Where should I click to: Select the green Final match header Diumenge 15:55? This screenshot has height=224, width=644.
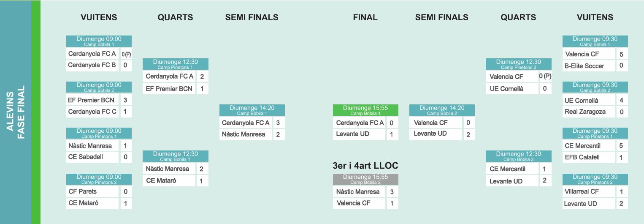pyautogui.click(x=365, y=110)
